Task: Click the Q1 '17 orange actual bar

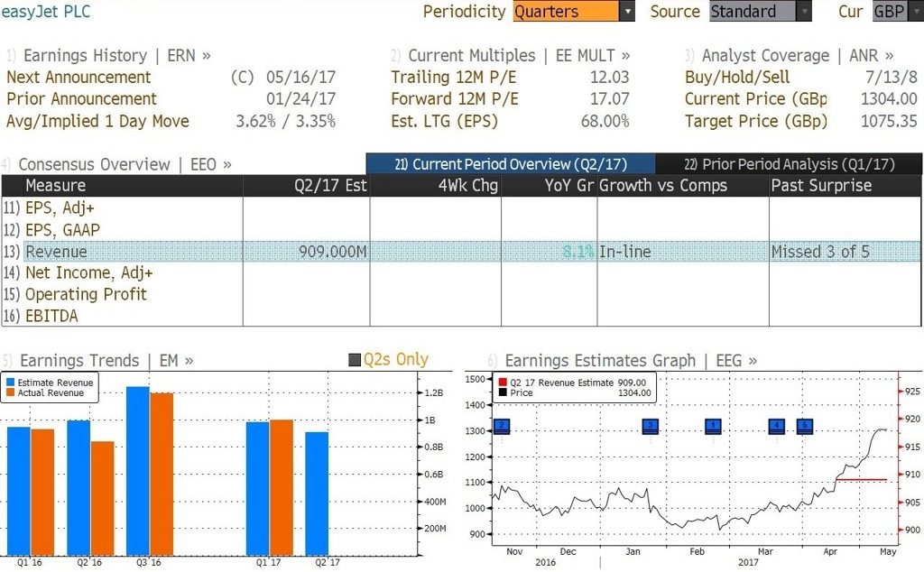Action: (x=282, y=488)
